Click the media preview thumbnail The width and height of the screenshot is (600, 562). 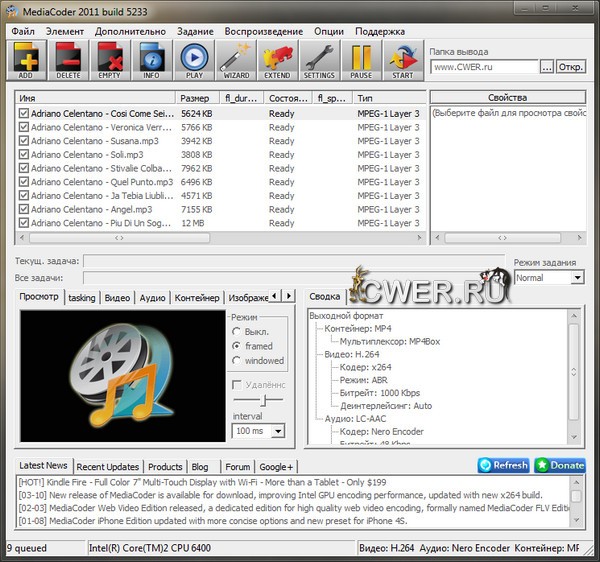(123, 376)
